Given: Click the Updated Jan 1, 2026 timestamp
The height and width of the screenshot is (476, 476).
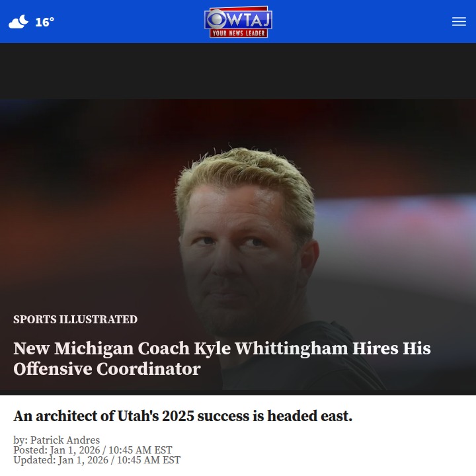Looking at the screenshot, I should [x=97, y=460].
